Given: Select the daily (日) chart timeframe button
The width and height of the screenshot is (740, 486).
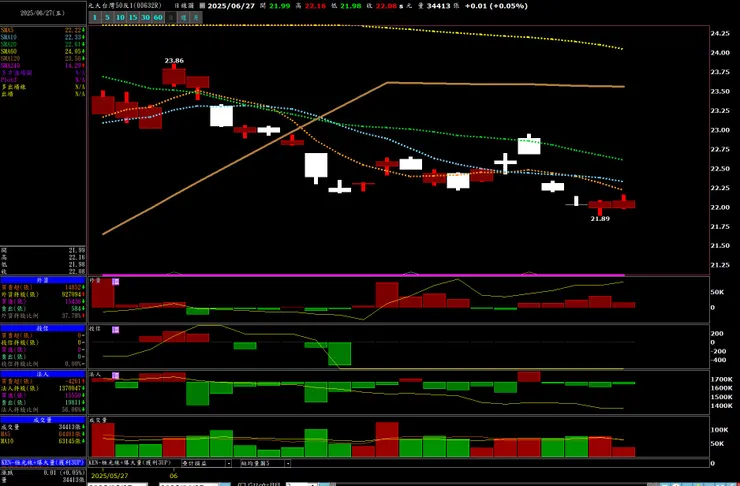Looking at the screenshot, I should click(x=171, y=18).
